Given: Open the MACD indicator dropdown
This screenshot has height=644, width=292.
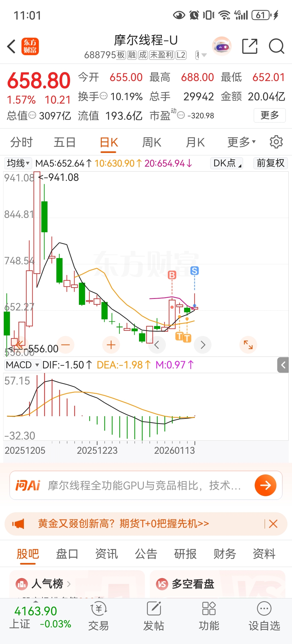Looking at the screenshot, I should click(23, 365).
